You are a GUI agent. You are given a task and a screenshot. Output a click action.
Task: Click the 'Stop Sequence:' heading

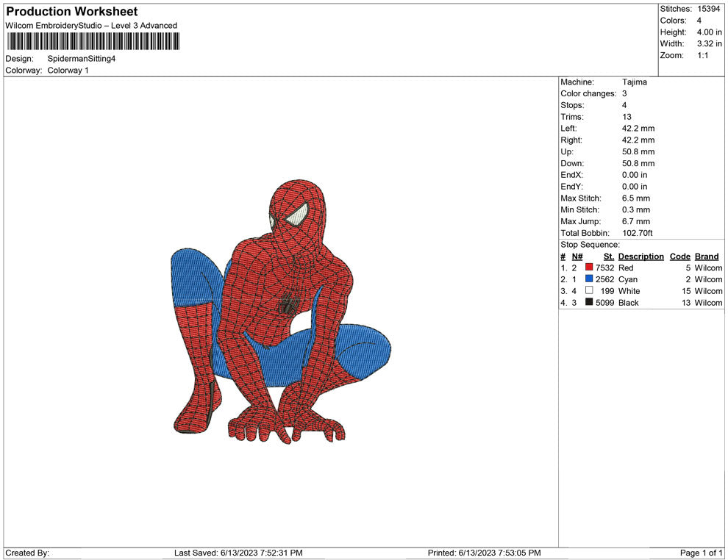tap(590, 245)
